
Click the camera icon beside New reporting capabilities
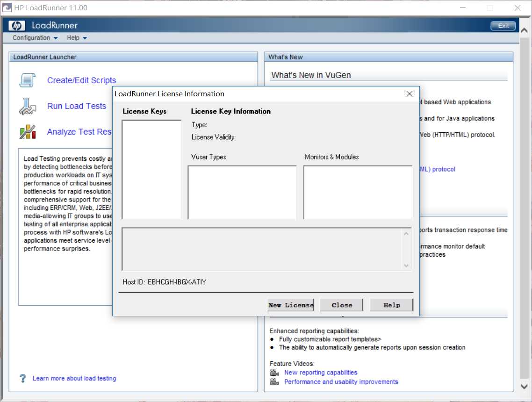274,373
